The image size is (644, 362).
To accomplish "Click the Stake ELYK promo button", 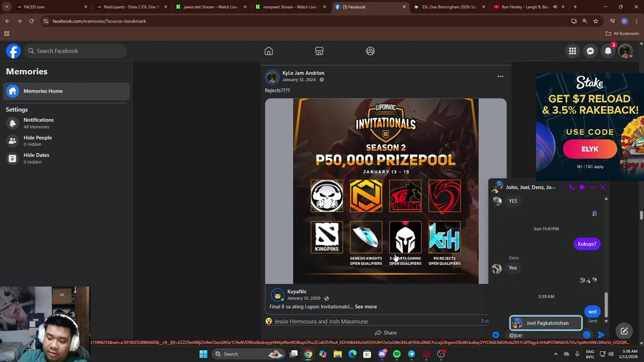I will [590, 149].
